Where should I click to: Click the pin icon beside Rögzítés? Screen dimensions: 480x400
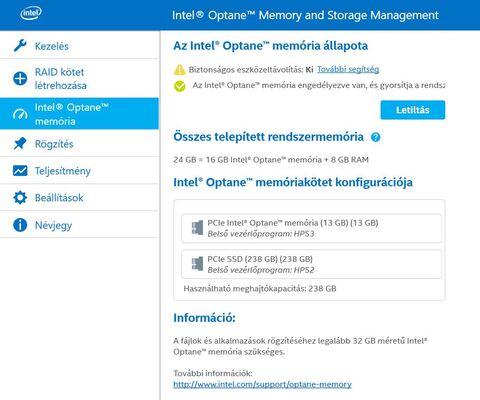(x=20, y=144)
